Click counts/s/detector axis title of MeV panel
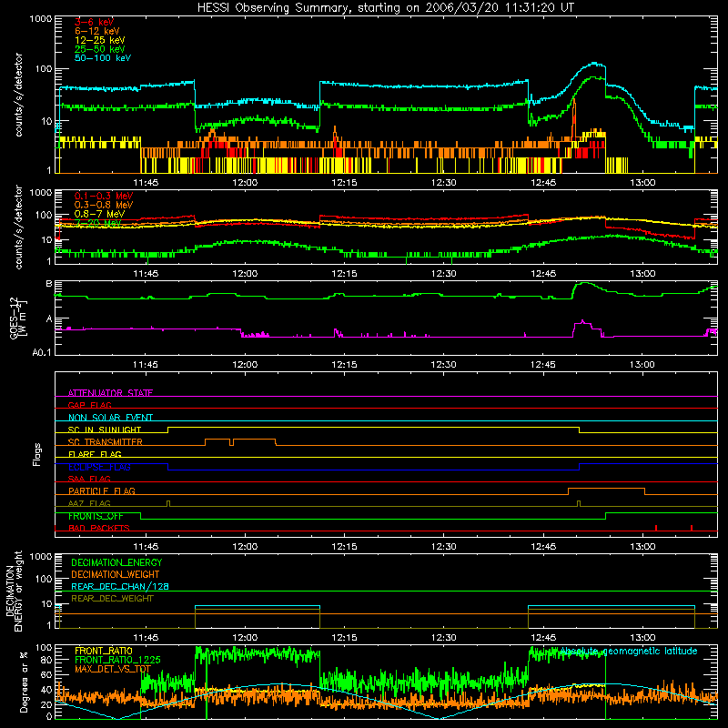 [18, 227]
